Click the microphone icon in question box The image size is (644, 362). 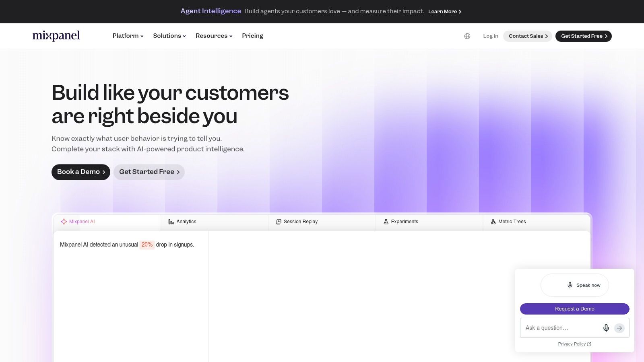(606, 328)
